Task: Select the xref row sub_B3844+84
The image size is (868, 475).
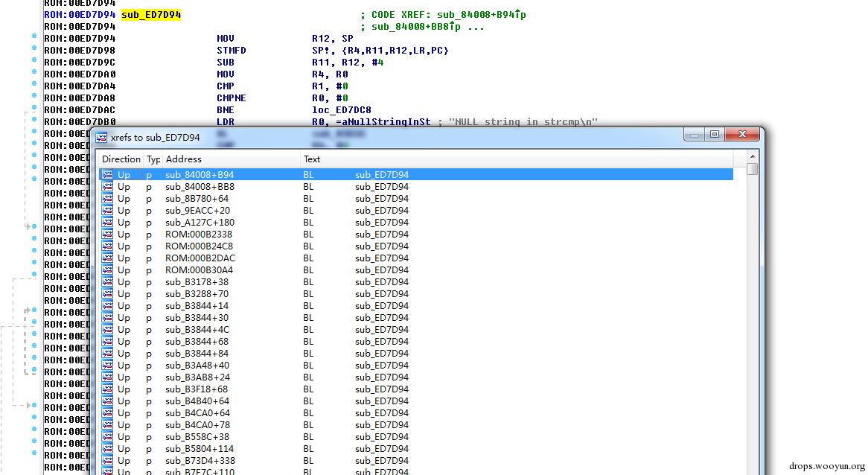Action: [416, 353]
